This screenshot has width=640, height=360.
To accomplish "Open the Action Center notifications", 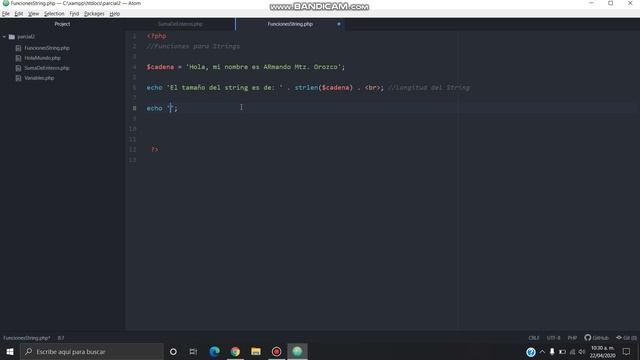I will (627, 352).
